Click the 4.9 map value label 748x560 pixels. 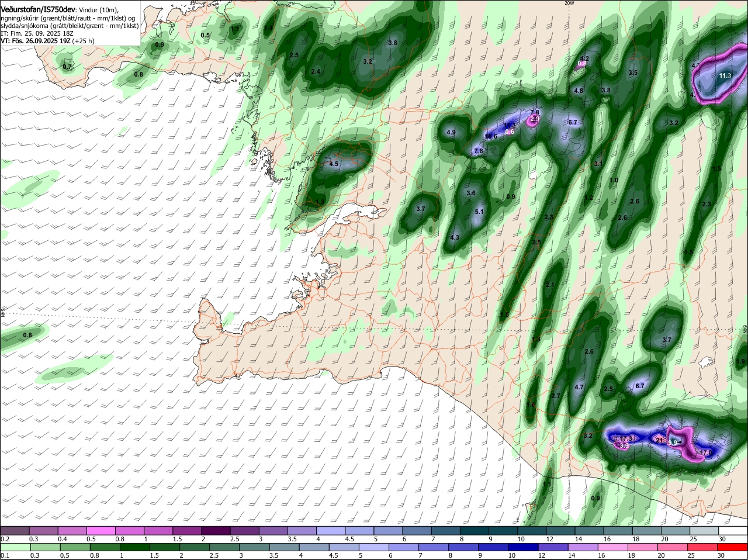[451, 133]
